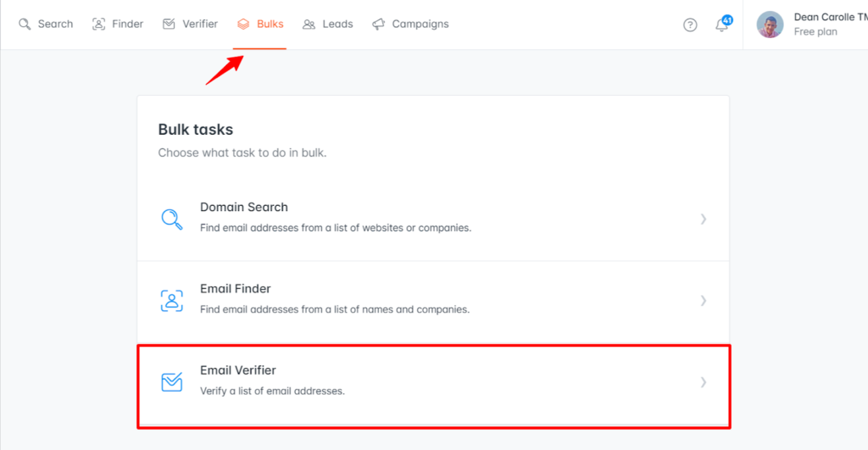The height and width of the screenshot is (450, 868).
Task: Open the notifications bell icon
Action: [722, 25]
